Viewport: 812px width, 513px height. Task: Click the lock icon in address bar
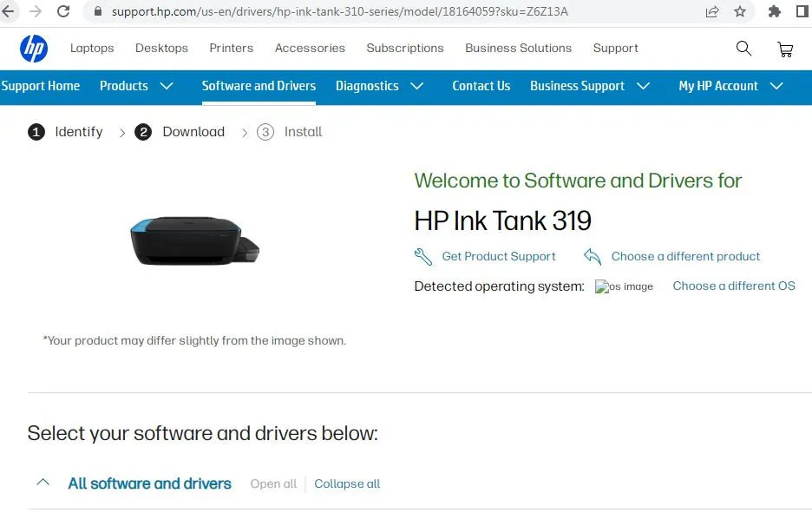pos(98,11)
